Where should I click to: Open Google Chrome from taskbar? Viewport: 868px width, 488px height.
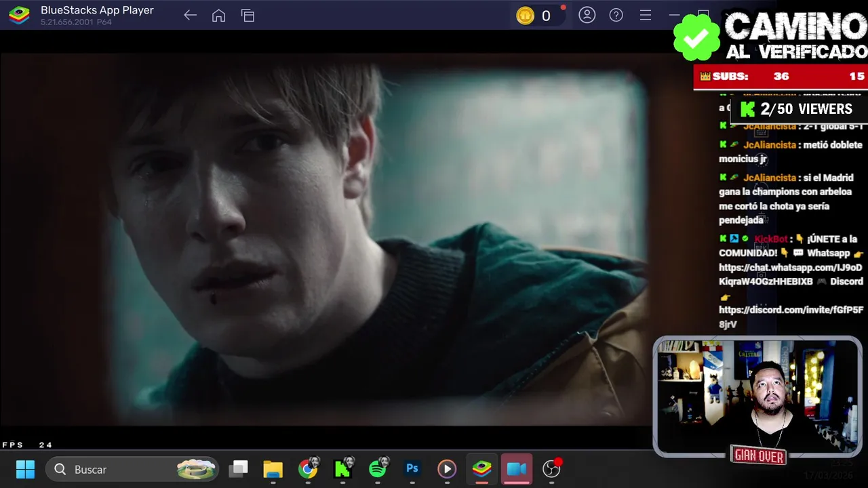(309, 469)
